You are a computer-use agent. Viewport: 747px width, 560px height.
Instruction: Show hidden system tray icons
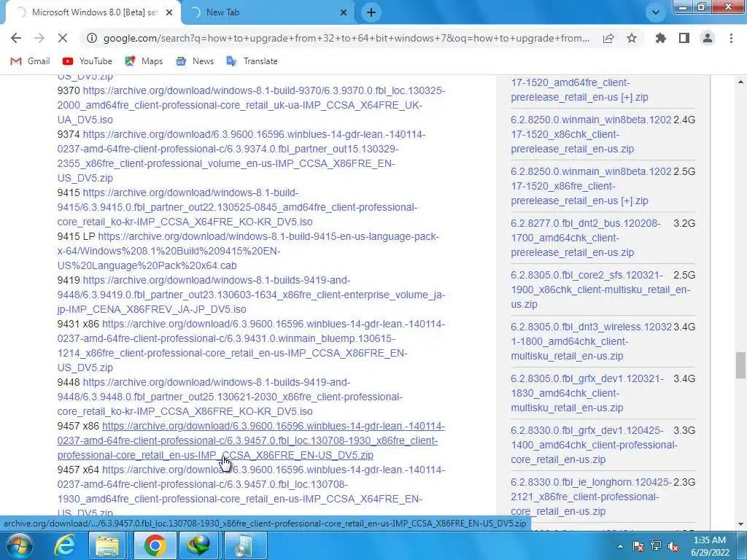(620, 546)
